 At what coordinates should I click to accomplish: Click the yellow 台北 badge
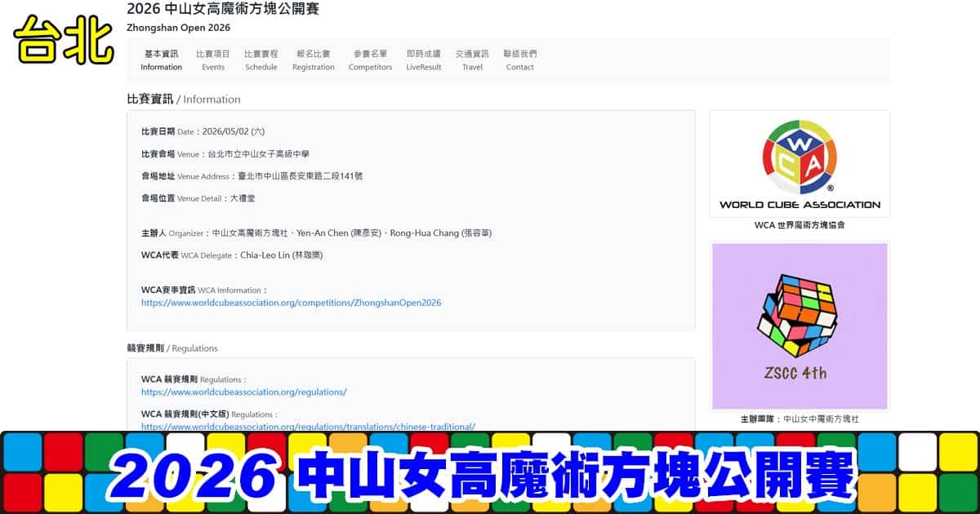click(63, 40)
